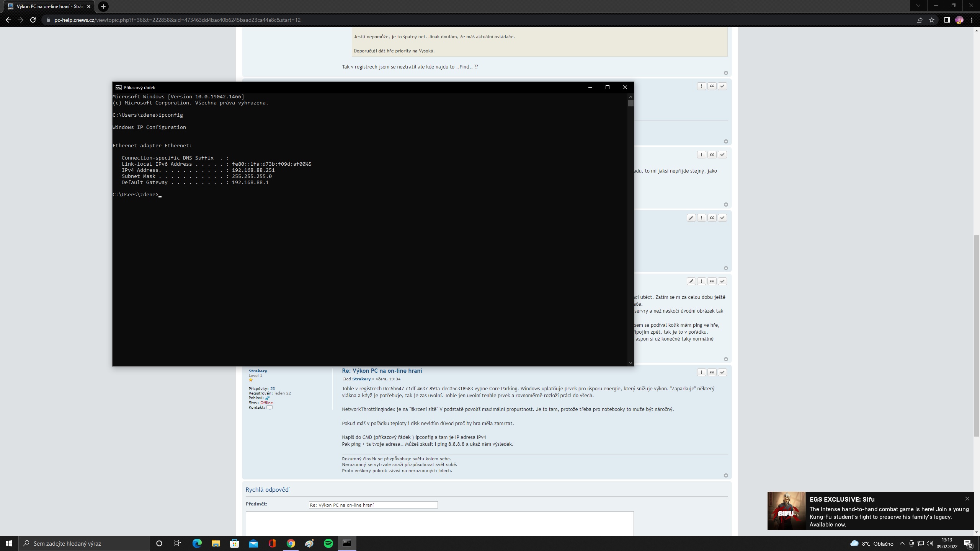Open Chrome three-dot menu
This screenshot has height=551, width=980.
tap(972, 20)
